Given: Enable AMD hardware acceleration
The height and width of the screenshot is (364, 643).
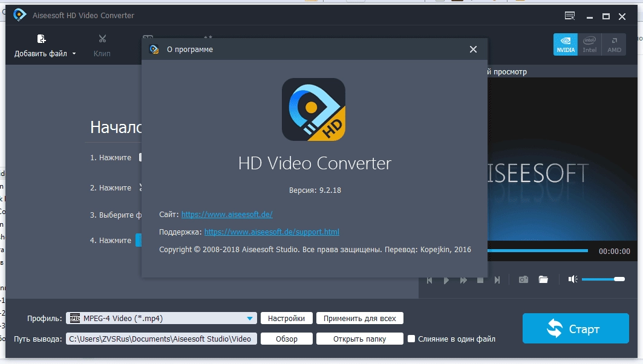Looking at the screenshot, I should click(x=614, y=44).
